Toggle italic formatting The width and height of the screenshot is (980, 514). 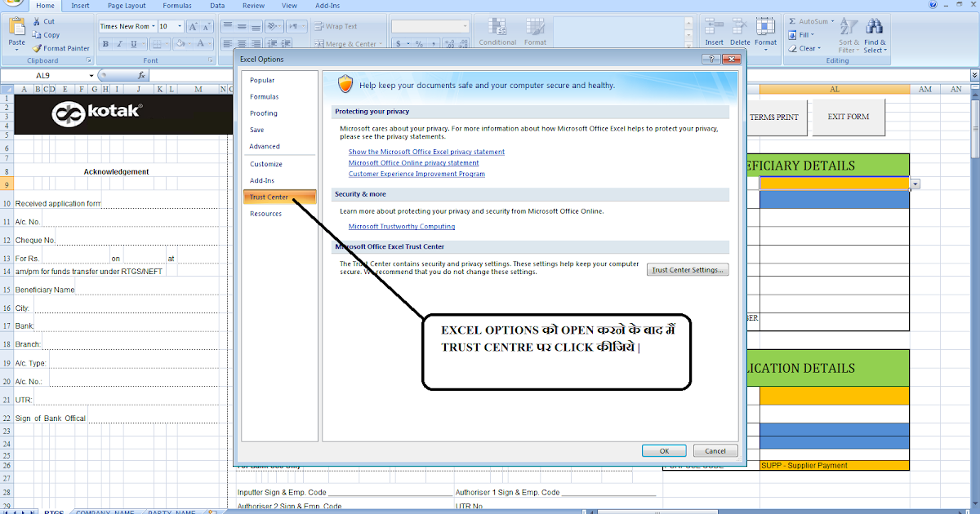click(119, 44)
